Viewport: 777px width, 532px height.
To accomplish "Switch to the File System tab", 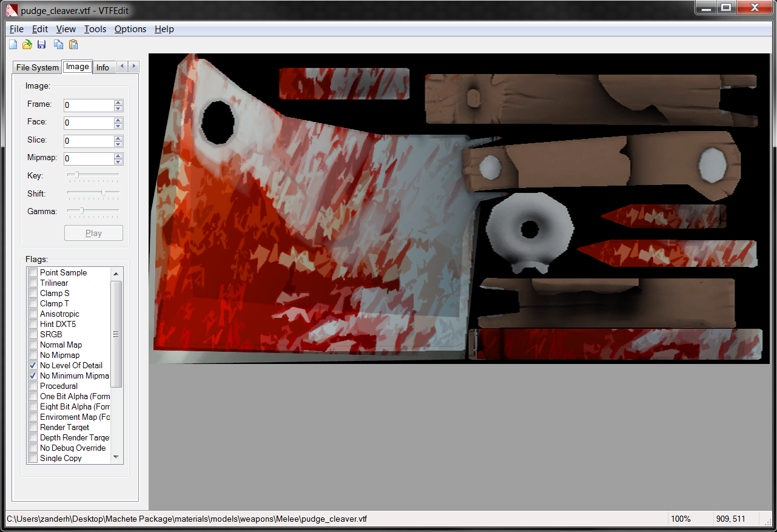I will (38, 67).
